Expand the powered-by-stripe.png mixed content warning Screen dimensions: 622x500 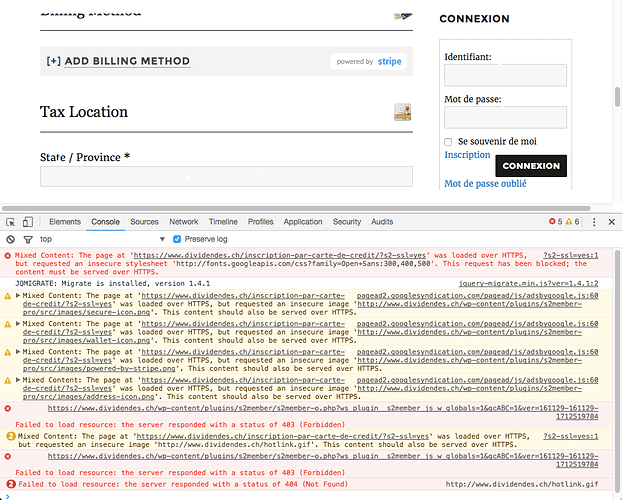18,352
